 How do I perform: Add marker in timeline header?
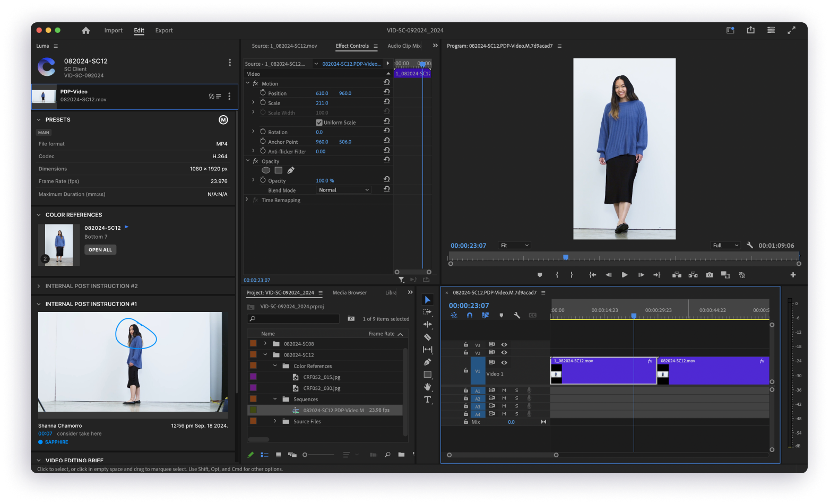tap(501, 315)
